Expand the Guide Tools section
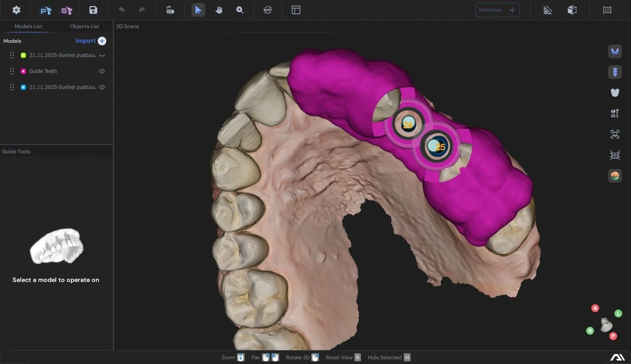631x364 pixels. click(16, 151)
